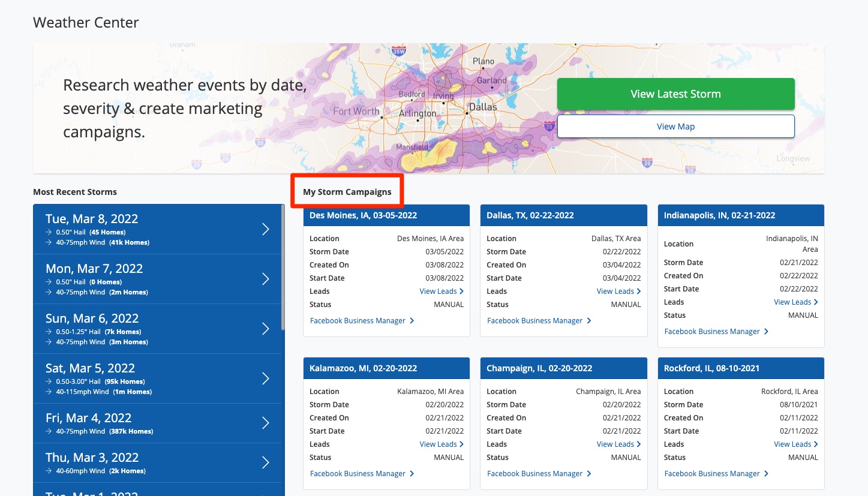Open the View Map button
This screenshot has height=496, width=868.
675,127
